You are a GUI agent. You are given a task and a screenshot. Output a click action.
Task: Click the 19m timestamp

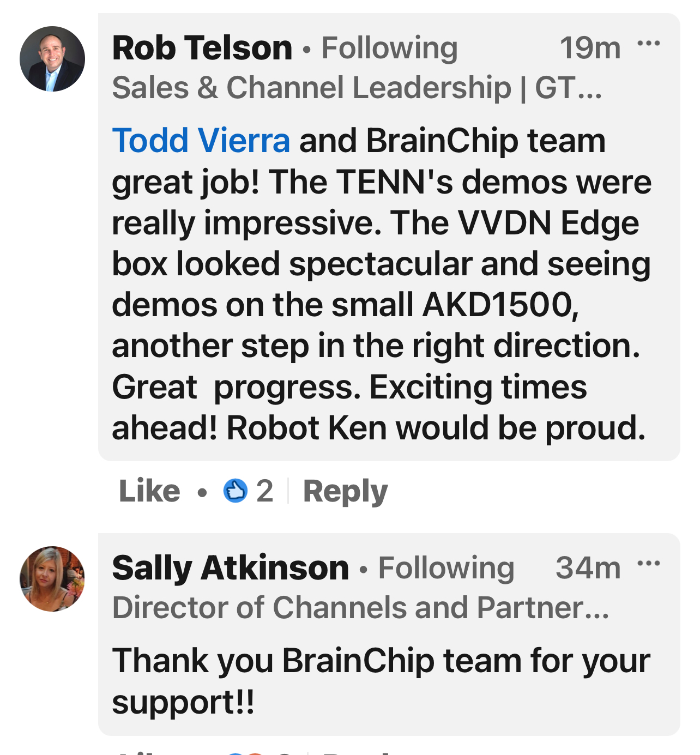pyautogui.click(x=590, y=48)
